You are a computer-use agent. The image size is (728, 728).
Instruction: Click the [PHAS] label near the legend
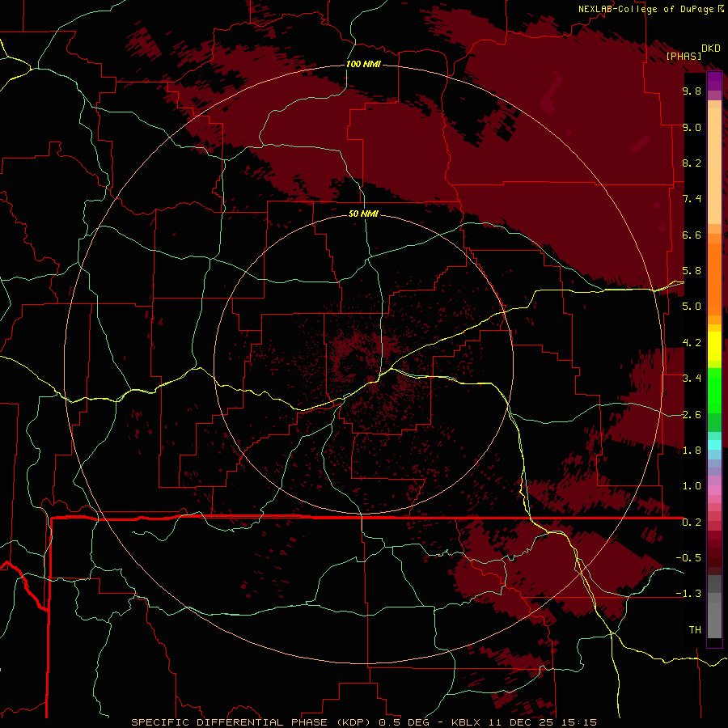point(684,56)
